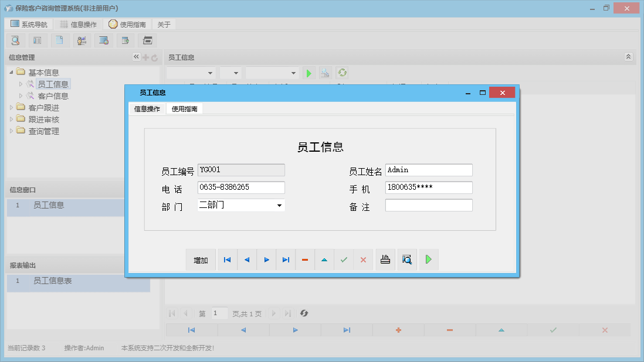Screen dimensions: 644x362
Task: Confirm changes with the green check icon
Action: (x=344, y=259)
